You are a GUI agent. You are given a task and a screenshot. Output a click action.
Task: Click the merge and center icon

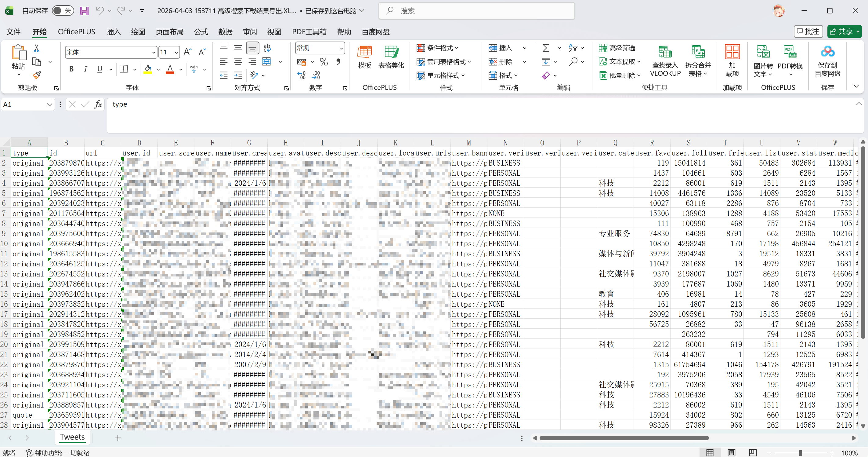267,62
